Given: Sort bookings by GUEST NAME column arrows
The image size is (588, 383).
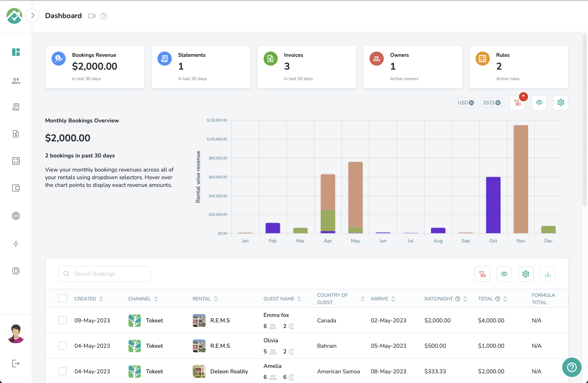Looking at the screenshot, I should point(299,299).
